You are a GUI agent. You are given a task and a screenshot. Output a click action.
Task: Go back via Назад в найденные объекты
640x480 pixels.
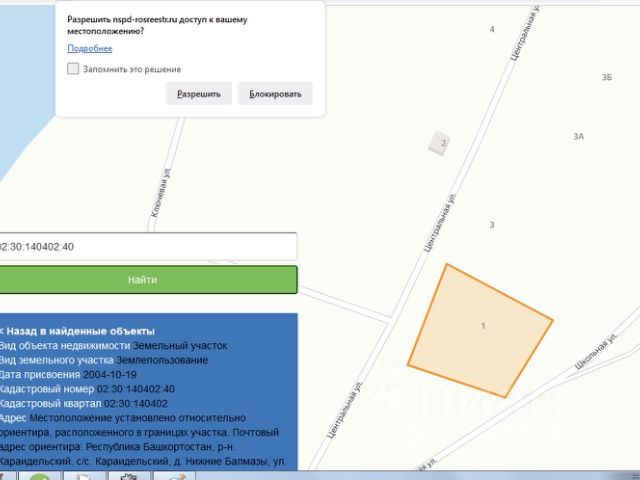click(78, 331)
